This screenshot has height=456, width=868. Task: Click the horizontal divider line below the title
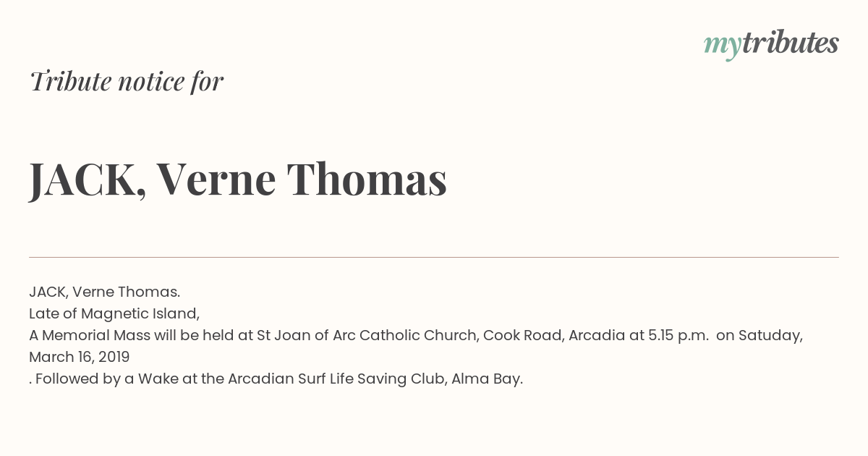tap(434, 257)
